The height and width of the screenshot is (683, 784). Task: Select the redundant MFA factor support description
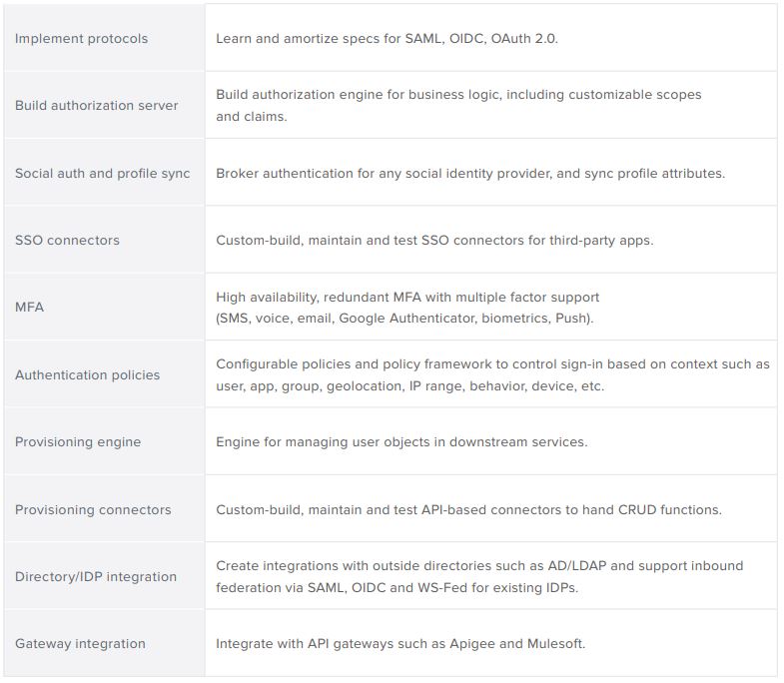click(407, 308)
